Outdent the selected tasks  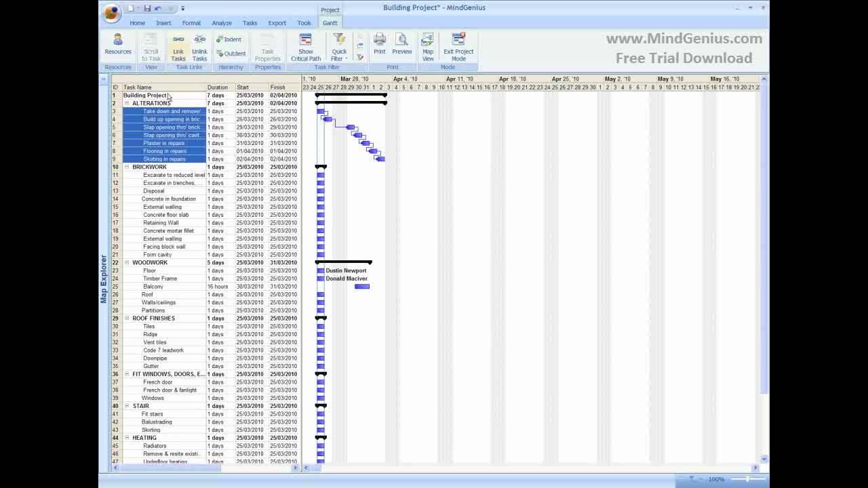(x=231, y=54)
